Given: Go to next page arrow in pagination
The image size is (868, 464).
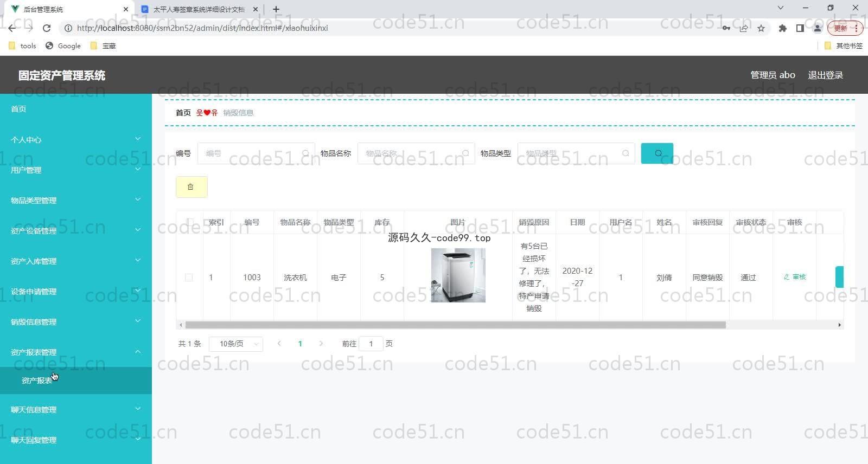Looking at the screenshot, I should [321, 344].
